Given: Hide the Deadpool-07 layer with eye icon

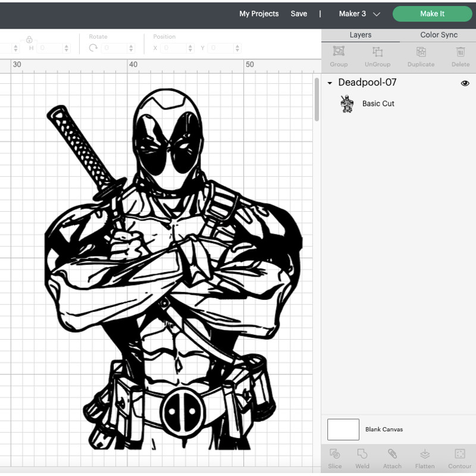Looking at the screenshot, I should (x=465, y=83).
